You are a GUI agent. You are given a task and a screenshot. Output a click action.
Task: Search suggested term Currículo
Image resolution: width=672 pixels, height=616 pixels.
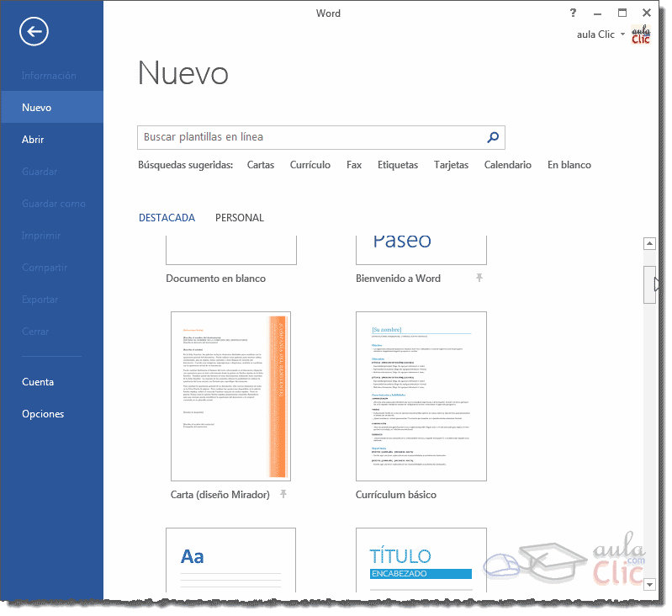(x=310, y=165)
